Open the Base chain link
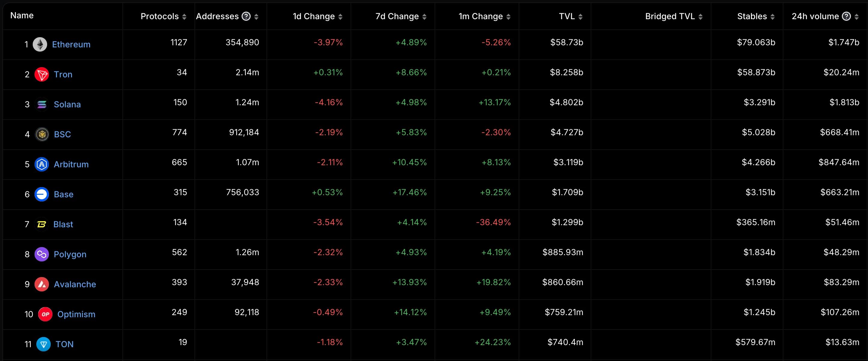Image resolution: width=868 pixels, height=361 pixels. pyautogui.click(x=64, y=194)
